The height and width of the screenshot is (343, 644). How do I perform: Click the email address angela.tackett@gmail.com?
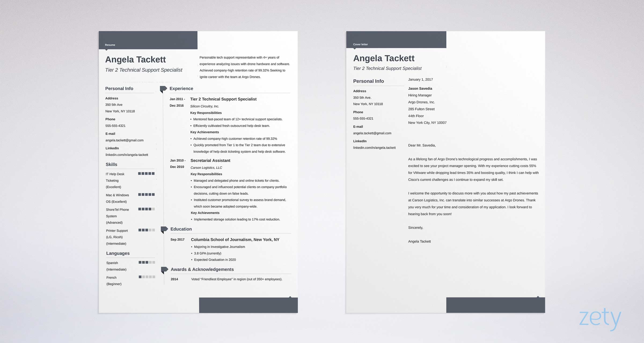point(125,140)
